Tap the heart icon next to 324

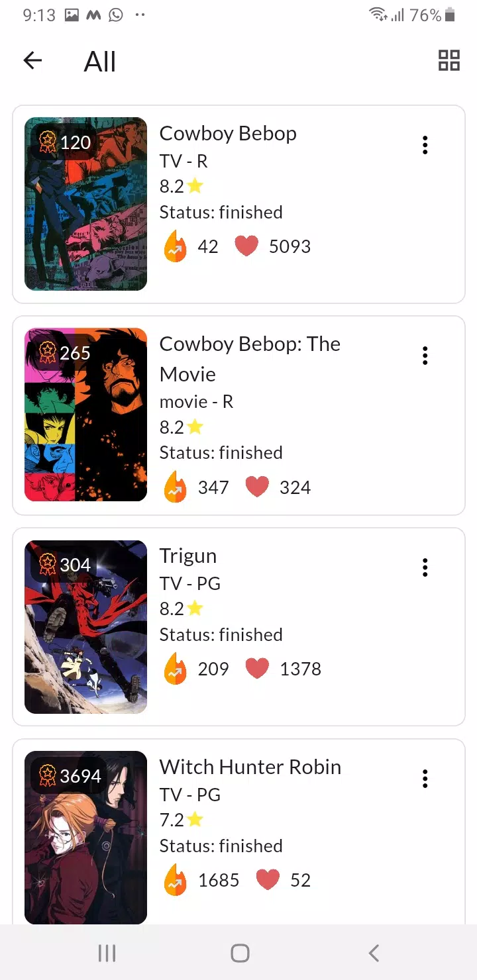pyautogui.click(x=257, y=487)
